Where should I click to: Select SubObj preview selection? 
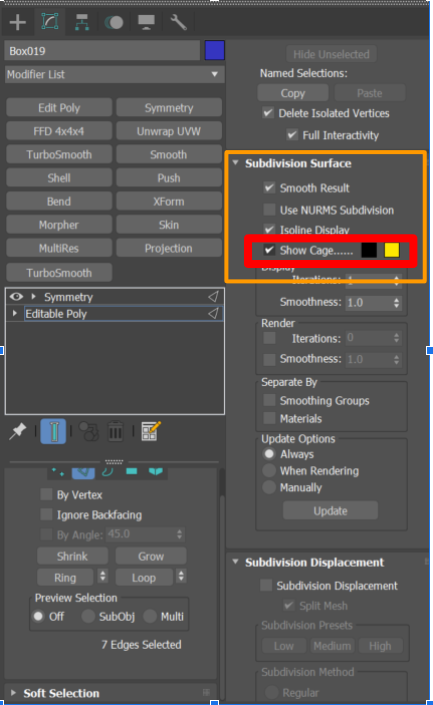[x=88, y=616]
